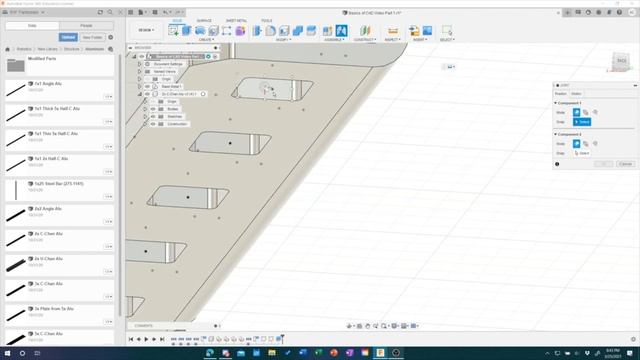This screenshot has width=640, height=360.
Task: Select the Revolve tool icon
Action: point(200,31)
